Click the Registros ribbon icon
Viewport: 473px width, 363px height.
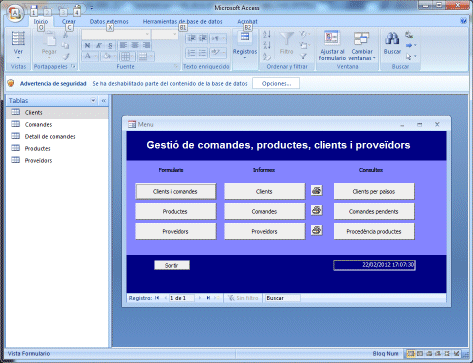pos(245,38)
